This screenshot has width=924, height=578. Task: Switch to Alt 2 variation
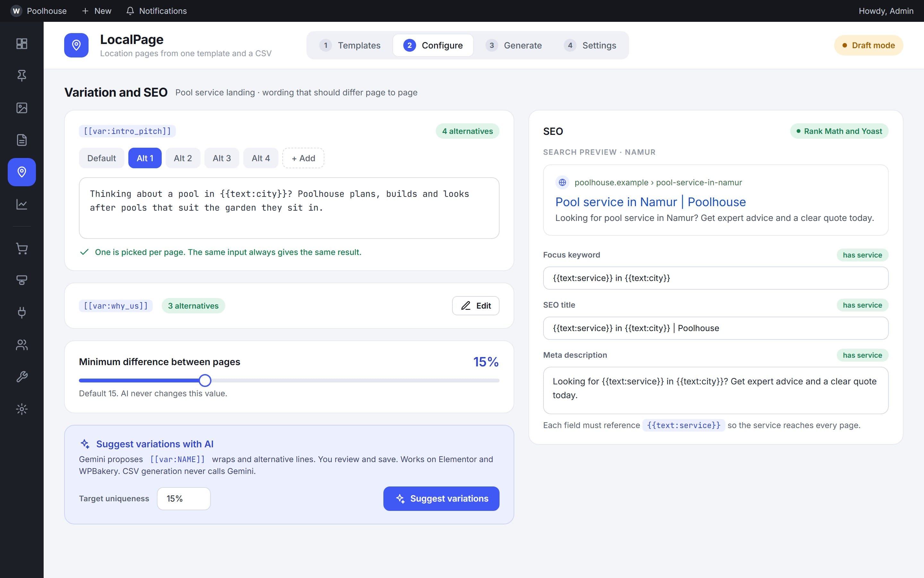[x=183, y=158]
